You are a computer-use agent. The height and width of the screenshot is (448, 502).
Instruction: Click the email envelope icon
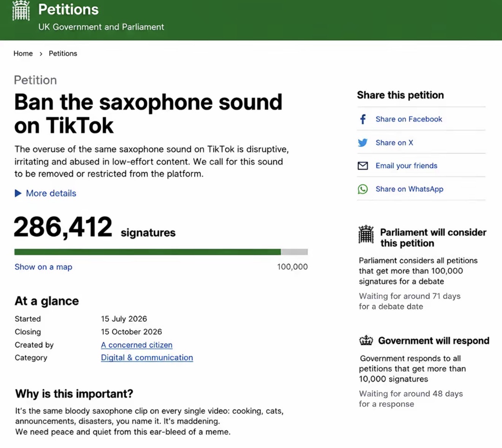[x=363, y=166]
